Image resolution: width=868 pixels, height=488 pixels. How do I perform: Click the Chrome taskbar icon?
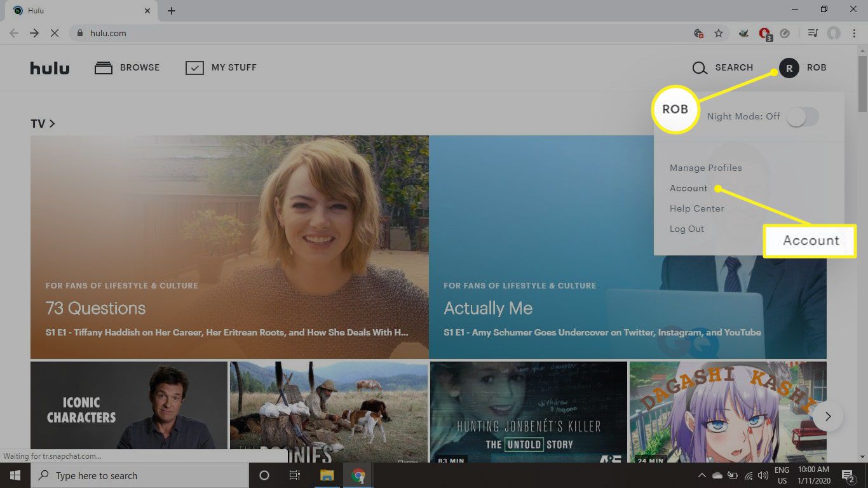point(358,475)
